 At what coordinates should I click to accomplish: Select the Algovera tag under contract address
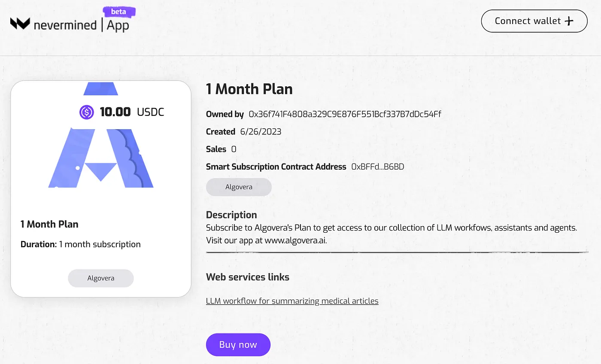point(239,187)
